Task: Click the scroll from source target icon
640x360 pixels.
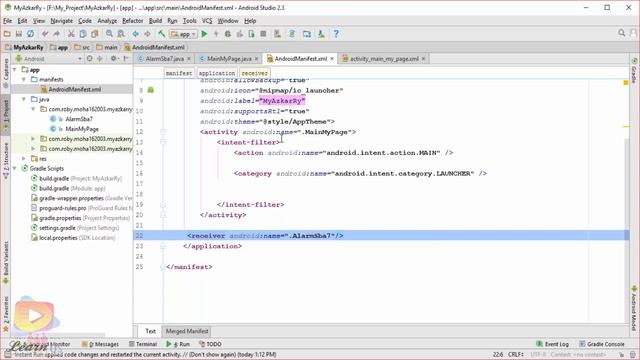Action: [89, 59]
